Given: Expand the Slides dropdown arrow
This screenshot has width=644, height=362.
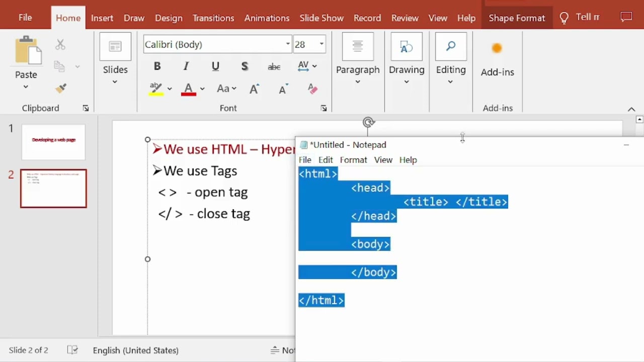Looking at the screenshot, I should click(x=115, y=81).
